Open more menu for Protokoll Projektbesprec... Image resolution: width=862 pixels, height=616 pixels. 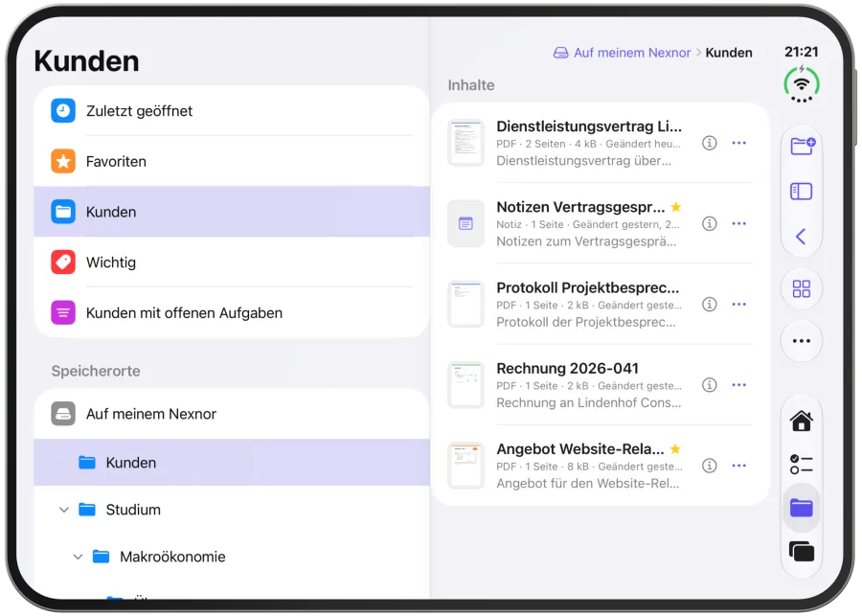739,304
